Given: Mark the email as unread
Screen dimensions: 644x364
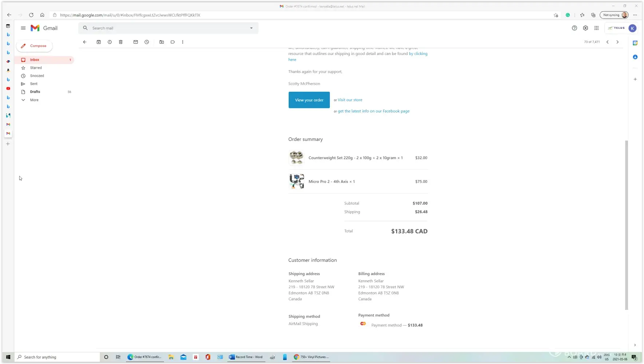Looking at the screenshot, I should 135,42.
